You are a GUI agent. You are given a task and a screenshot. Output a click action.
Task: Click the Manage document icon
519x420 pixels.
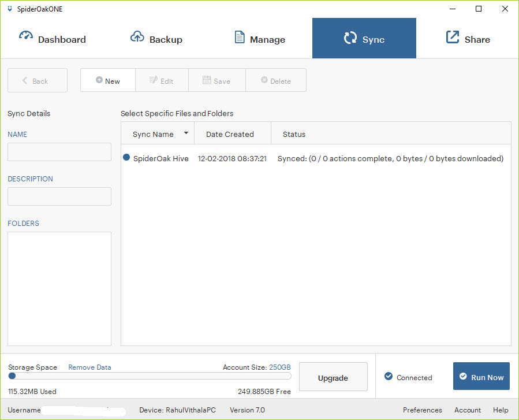[x=240, y=37]
